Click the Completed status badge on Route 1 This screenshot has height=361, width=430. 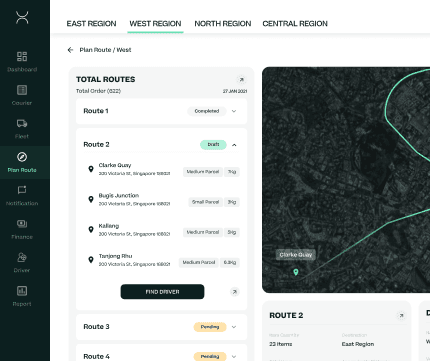[207, 111]
